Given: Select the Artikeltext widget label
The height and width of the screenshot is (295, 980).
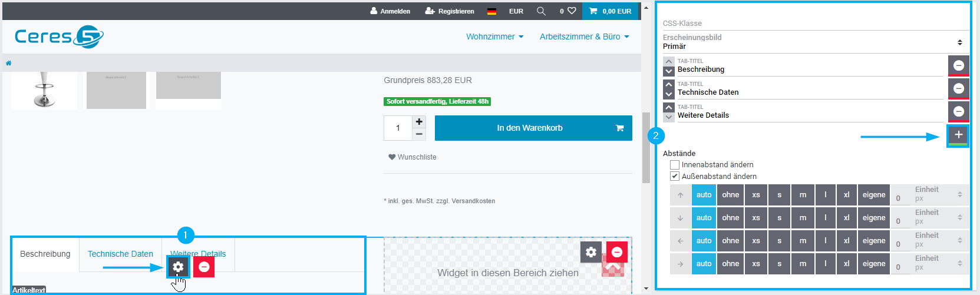Looking at the screenshot, I should [x=29, y=290].
